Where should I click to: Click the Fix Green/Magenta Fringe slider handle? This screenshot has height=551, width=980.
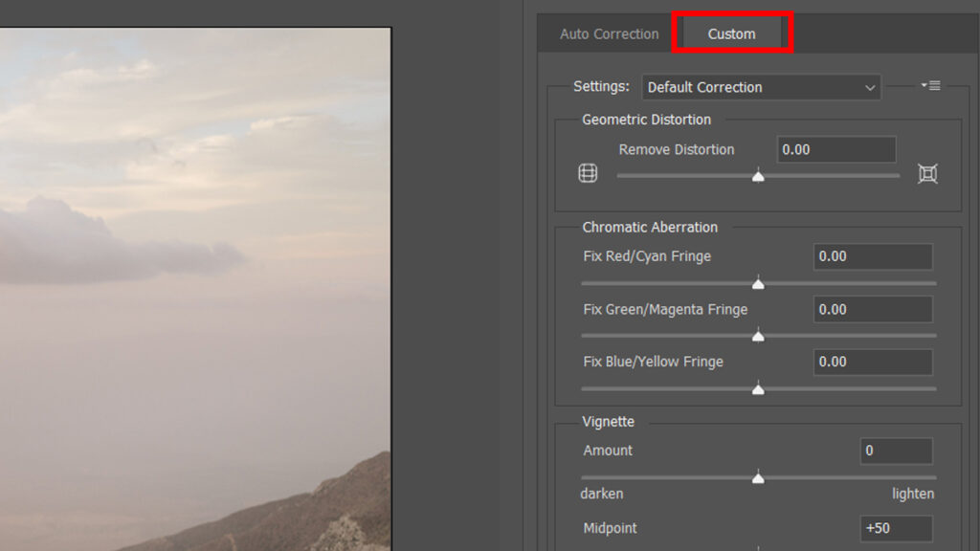[758, 337]
